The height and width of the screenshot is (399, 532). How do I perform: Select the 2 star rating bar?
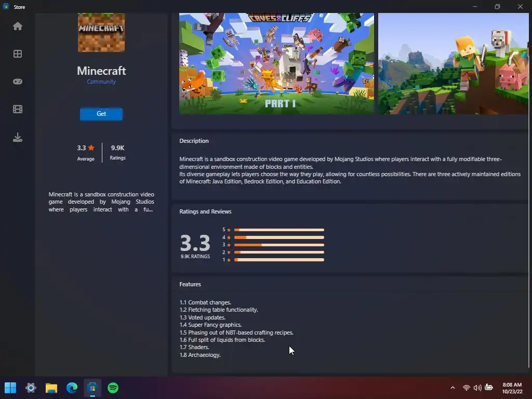coord(279,252)
